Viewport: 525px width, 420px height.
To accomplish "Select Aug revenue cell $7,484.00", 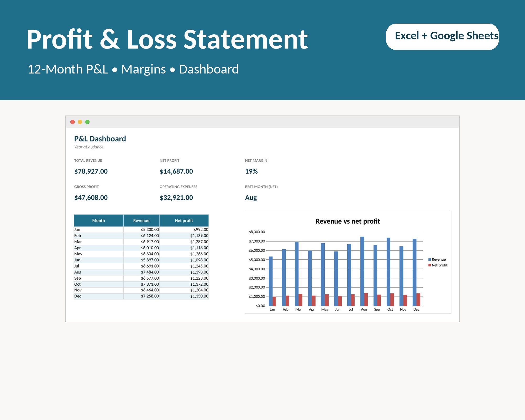I will pyautogui.click(x=141, y=272).
